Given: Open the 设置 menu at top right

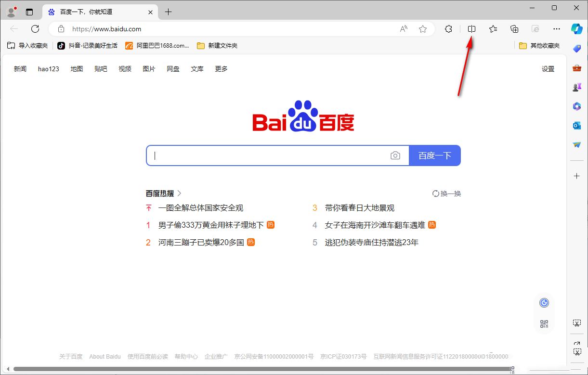Looking at the screenshot, I should (548, 69).
